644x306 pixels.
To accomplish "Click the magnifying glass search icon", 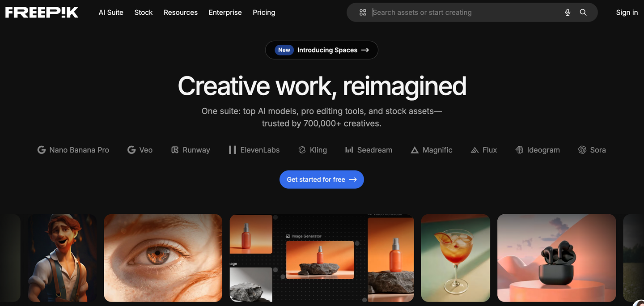I will click(583, 13).
